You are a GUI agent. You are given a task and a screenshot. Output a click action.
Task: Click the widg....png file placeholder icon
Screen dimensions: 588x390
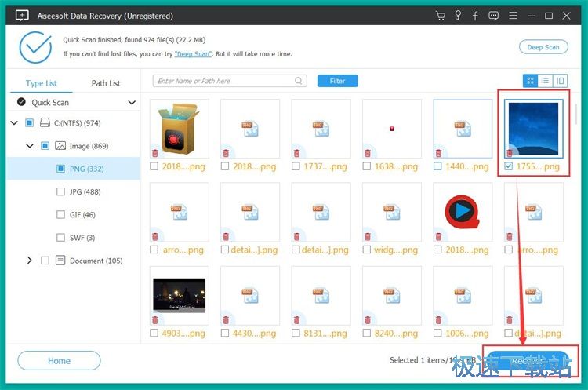point(392,212)
